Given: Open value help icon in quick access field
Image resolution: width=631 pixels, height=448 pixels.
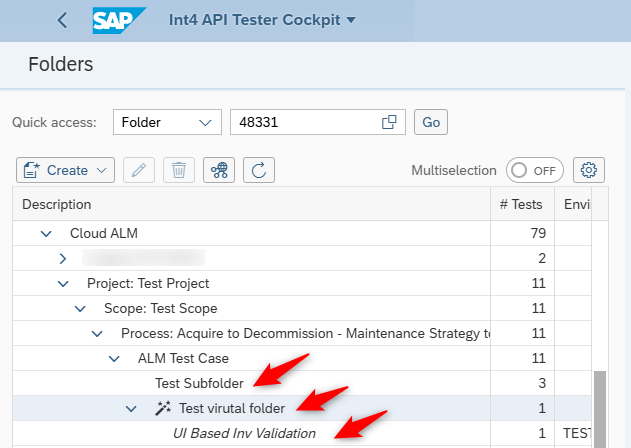Looking at the screenshot, I should [389, 122].
